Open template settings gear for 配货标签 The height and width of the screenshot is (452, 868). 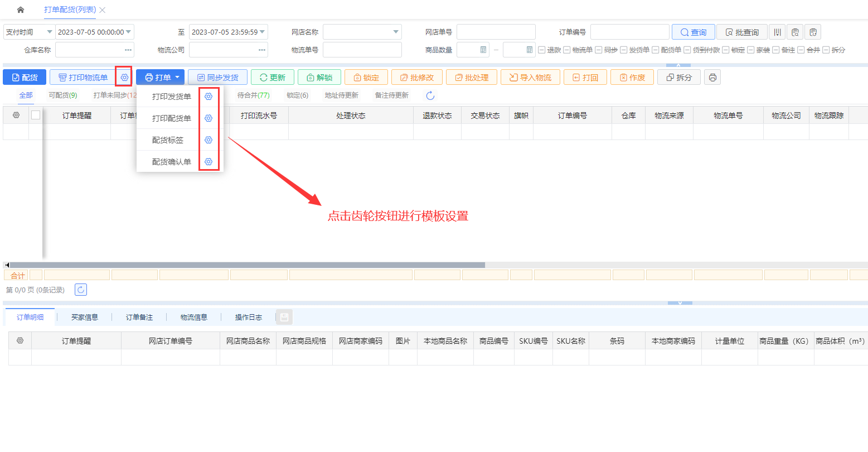tap(208, 140)
